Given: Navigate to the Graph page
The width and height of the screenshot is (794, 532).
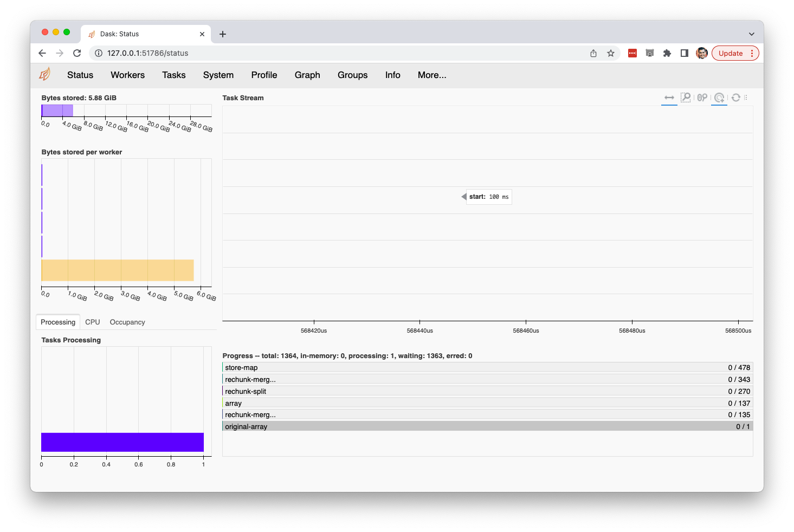Looking at the screenshot, I should pos(307,75).
